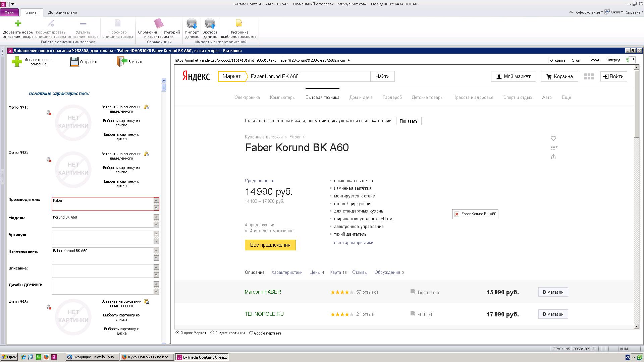The image size is (644, 362).
Task: Click the remove-picture icon for Фото №1
Action: (x=49, y=113)
